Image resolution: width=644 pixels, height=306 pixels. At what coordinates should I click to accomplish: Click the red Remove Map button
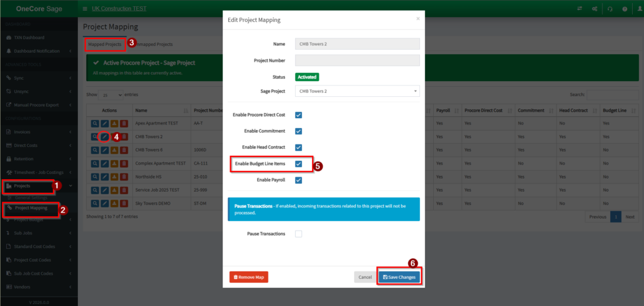pos(249,277)
